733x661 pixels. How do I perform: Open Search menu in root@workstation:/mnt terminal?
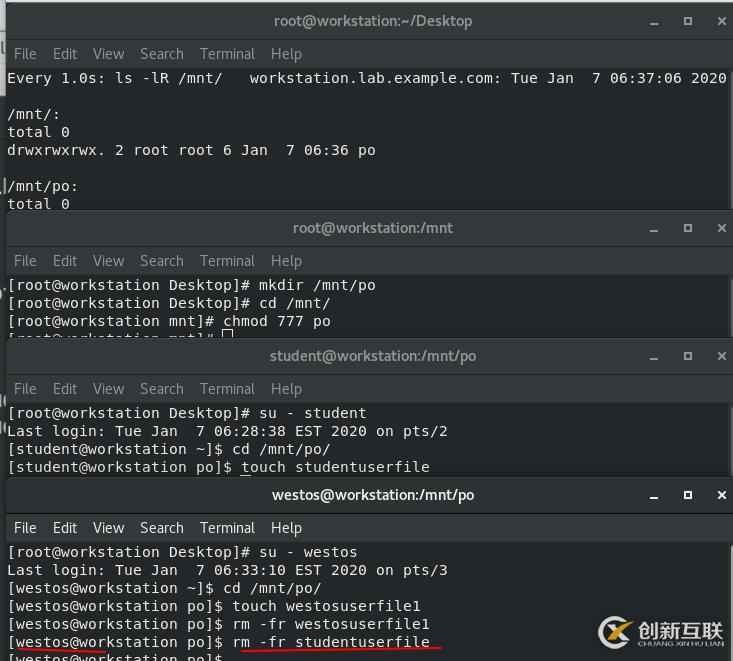[x=162, y=261]
